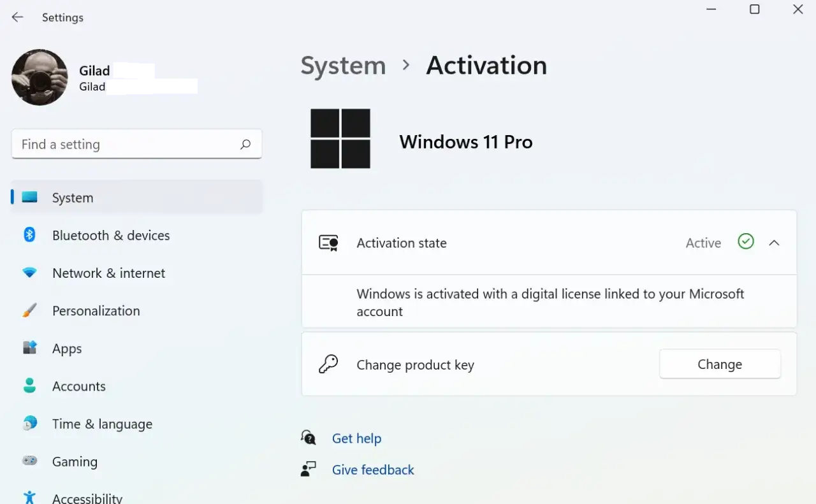Open Network & internet settings

pyautogui.click(x=108, y=273)
